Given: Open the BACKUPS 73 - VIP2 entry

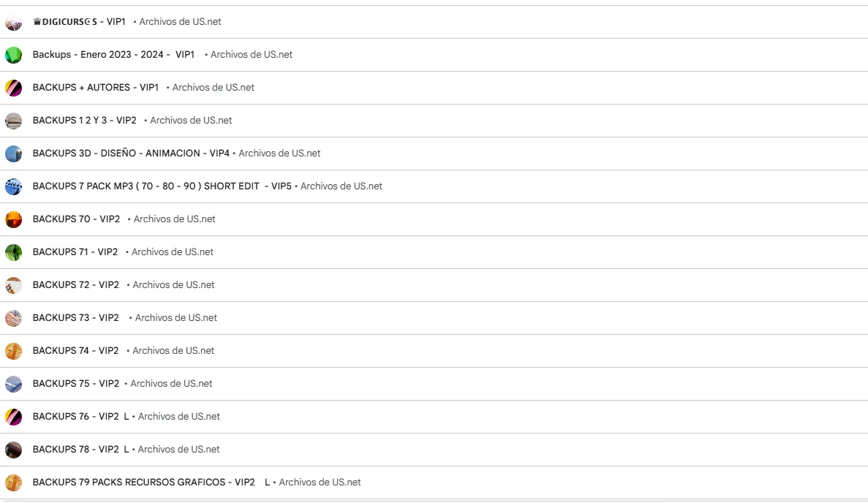Looking at the screenshot, I should [76, 317].
